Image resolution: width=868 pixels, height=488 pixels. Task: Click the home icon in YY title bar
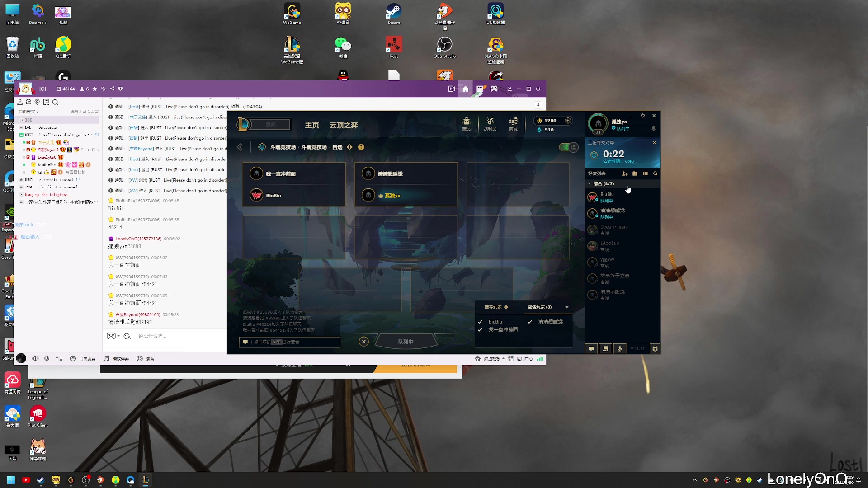[465, 89]
